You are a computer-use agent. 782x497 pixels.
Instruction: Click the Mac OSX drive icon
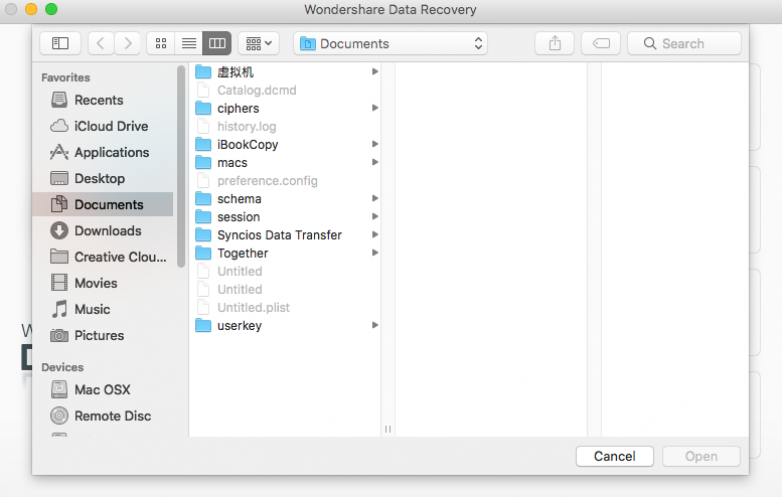pos(59,389)
